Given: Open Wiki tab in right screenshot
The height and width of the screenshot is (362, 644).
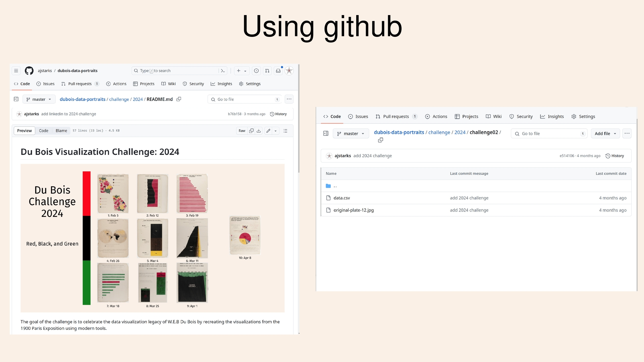Looking at the screenshot, I should tap(494, 116).
